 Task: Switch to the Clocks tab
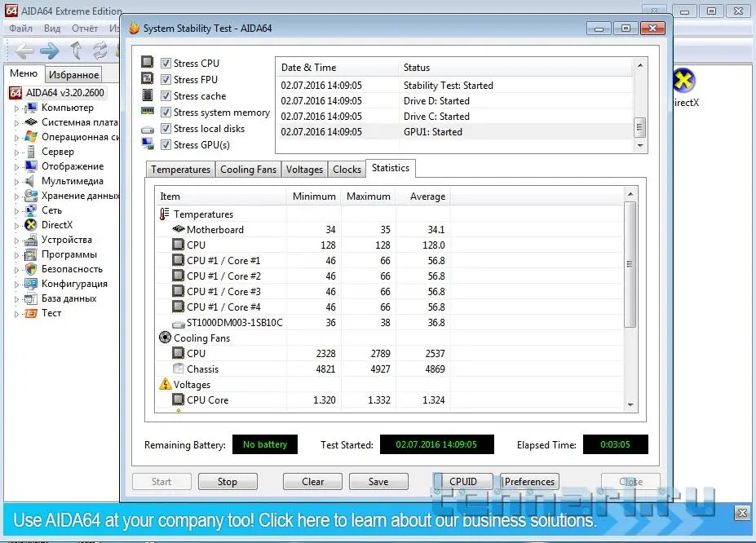coord(347,170)
